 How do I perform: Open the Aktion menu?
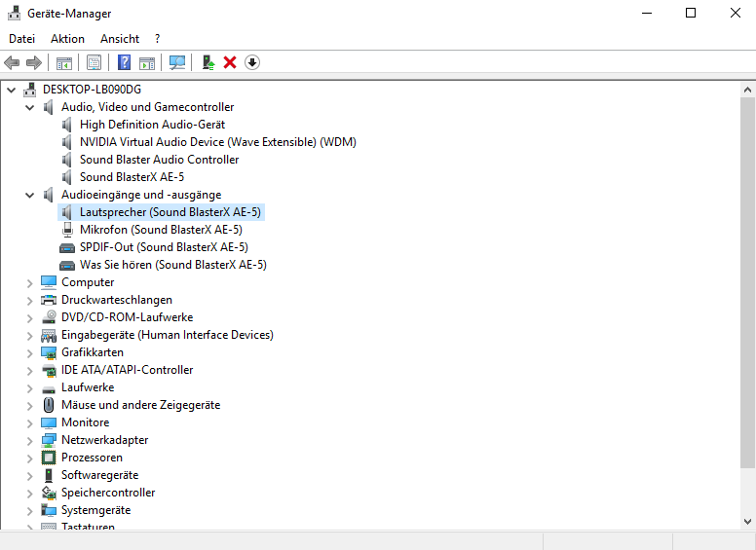[67, 39]
